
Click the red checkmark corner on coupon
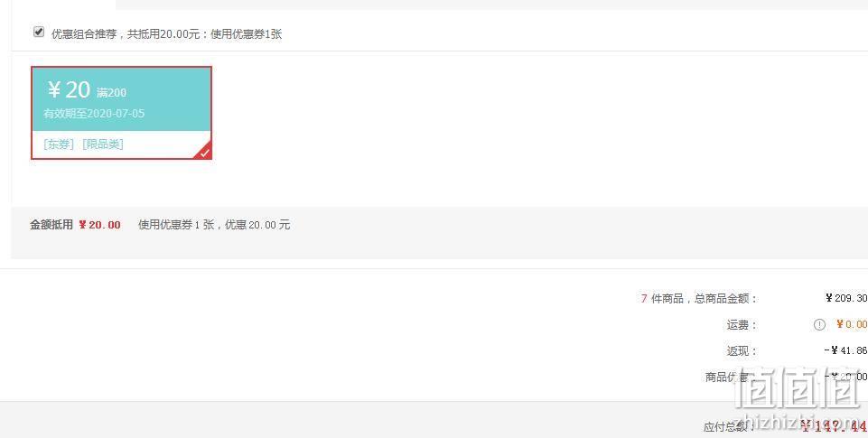click(204, 151)
